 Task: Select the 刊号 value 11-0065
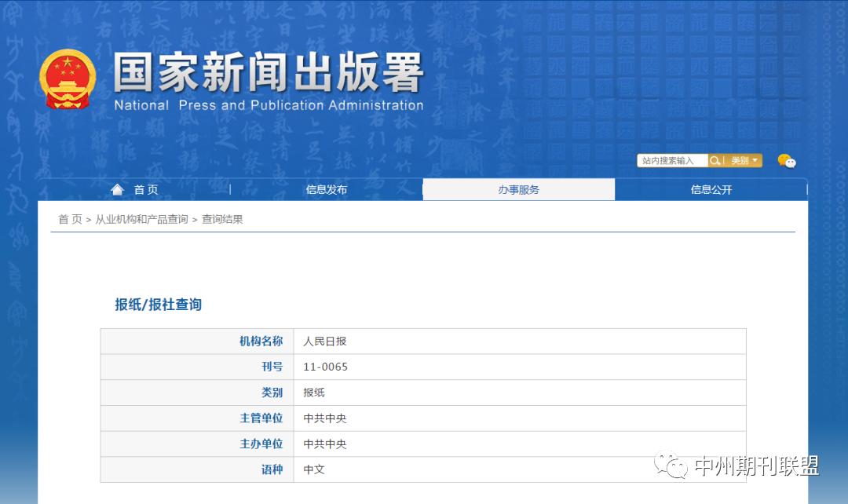[327, 367]
